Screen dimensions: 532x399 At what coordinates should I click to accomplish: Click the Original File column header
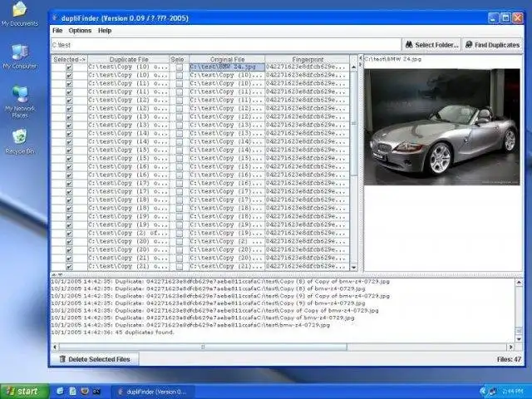click(x=227, y=59)
